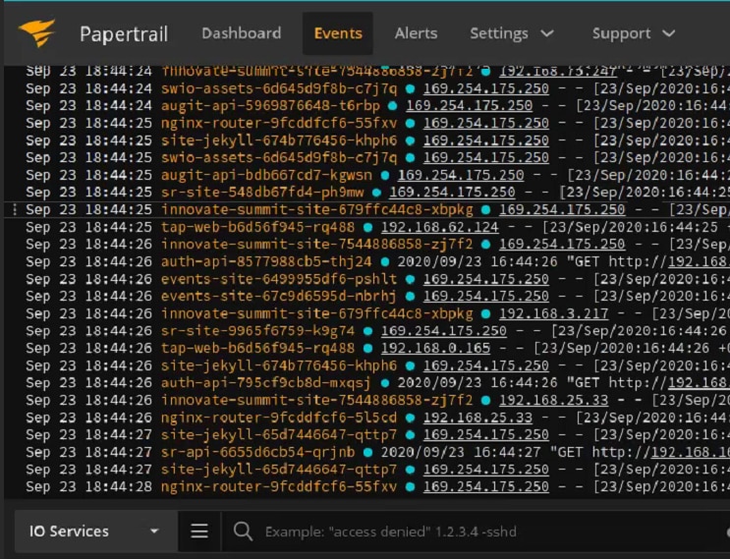Click system name site-jekyll-65d7446647-qttp7 at 18:44:27 first row
The image size is (730, 560).
click(x=279, y=435)
